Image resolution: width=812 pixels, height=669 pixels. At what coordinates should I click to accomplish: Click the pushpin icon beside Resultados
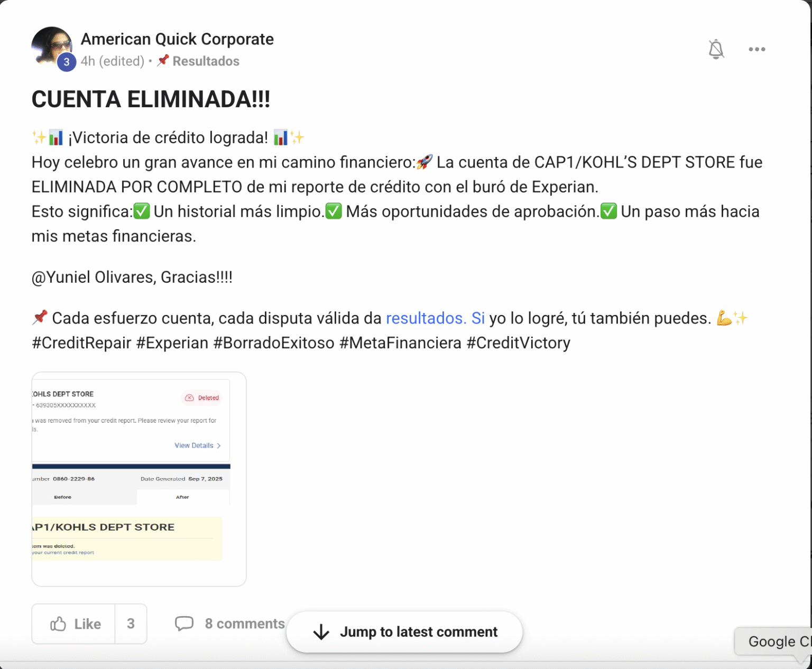pos(163,60)
